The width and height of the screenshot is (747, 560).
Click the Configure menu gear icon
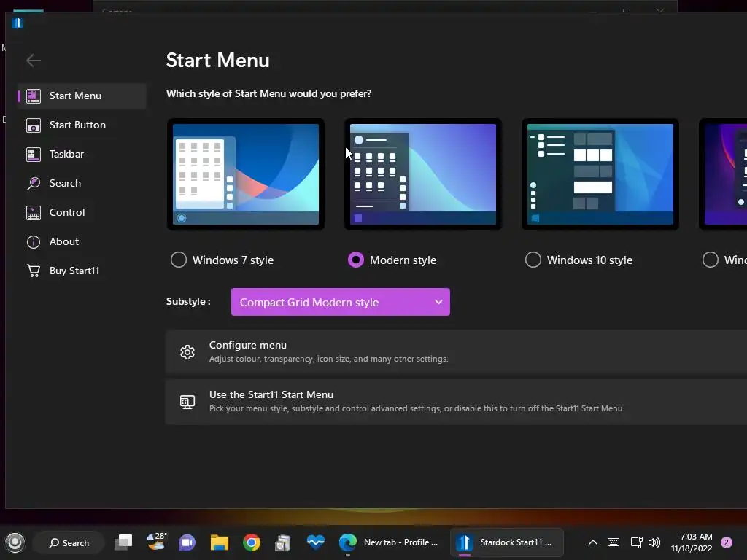click(187, 352)
